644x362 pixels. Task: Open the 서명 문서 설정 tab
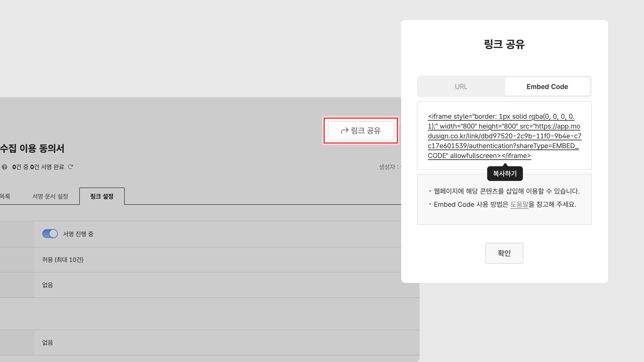tap(50, 196)
